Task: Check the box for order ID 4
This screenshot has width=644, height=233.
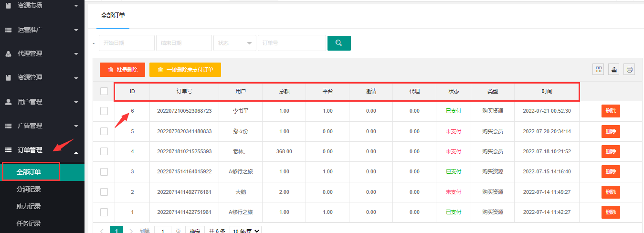Action: [104, 151]
